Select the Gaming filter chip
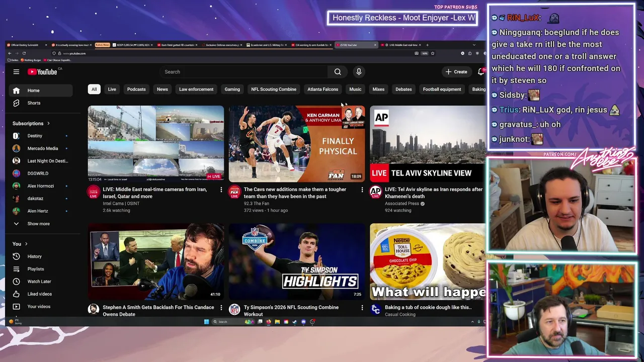The width and height of the screenshot is (644, 362). click(232, 89)
